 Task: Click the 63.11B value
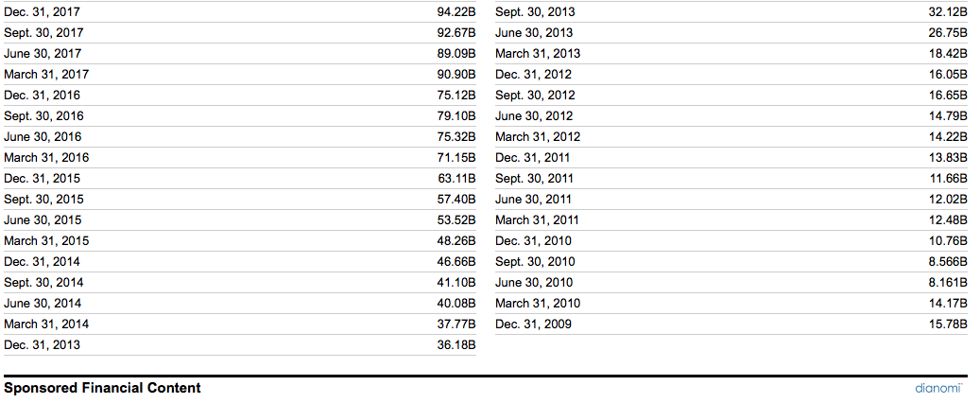point(456,179)
